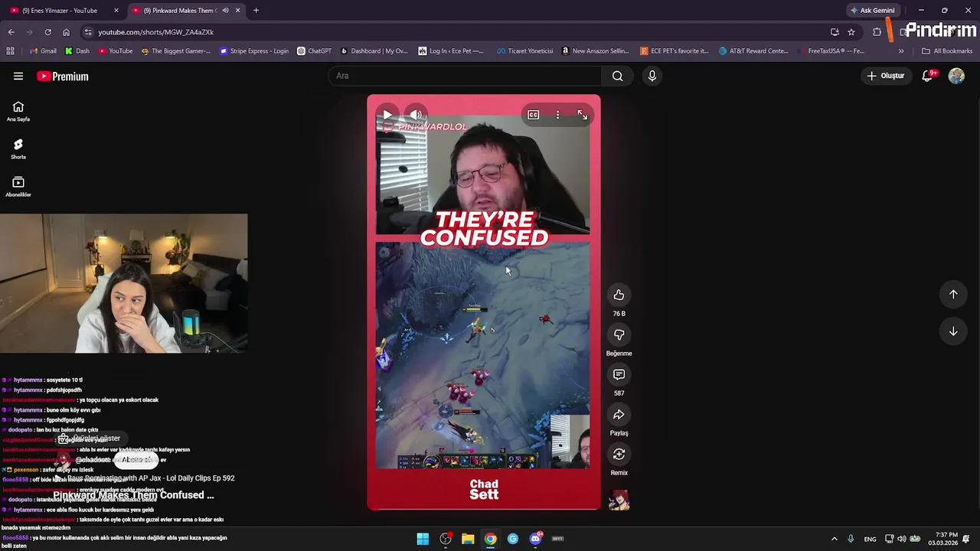Open Chrome apps grid in bookmarks bar
The image size is (980, 551).
pos(10,51)
